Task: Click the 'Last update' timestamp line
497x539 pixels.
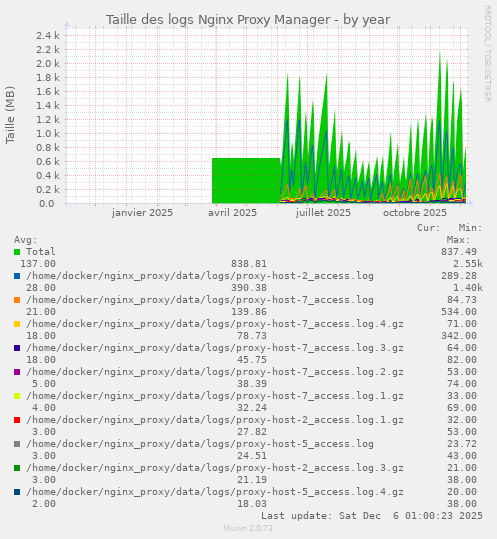Action: (x=372, y=516)
